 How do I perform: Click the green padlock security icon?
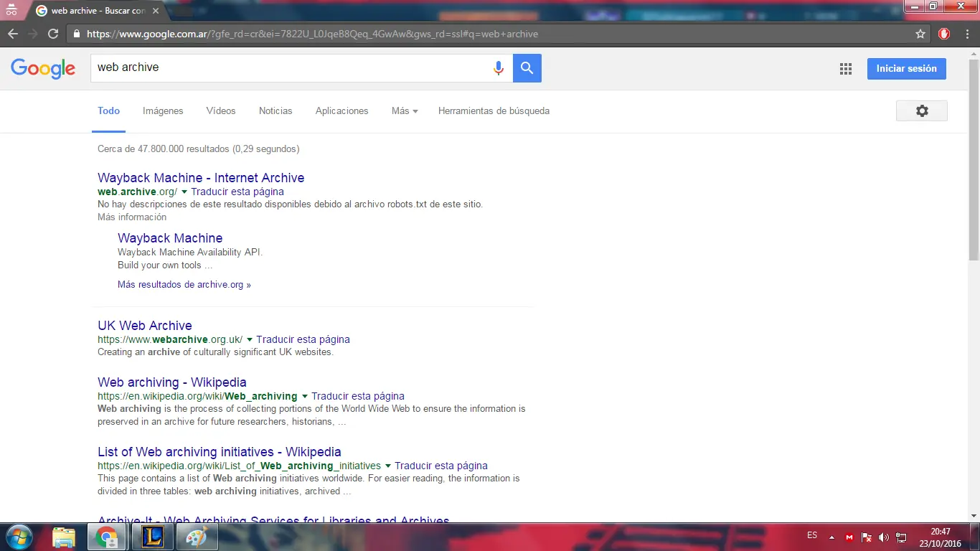77,34
